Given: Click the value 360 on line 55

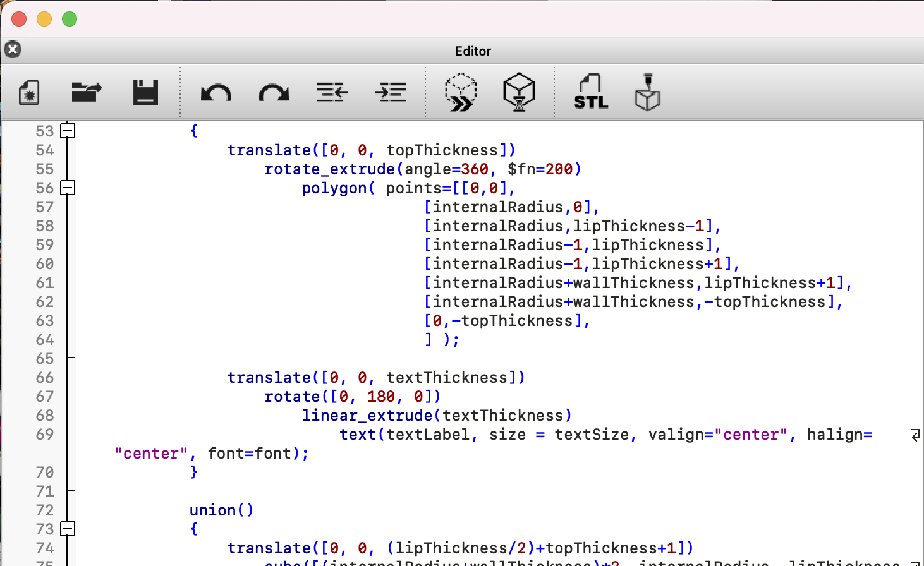Looking at the screenshot, I should 475,169.
